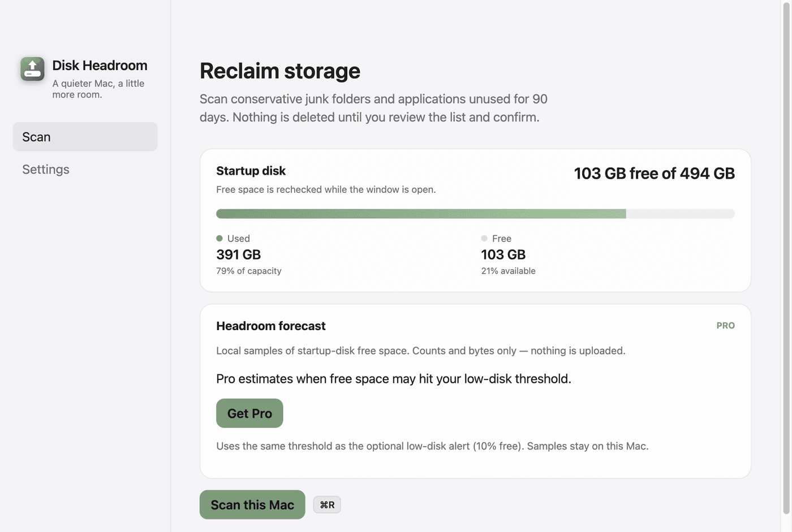Open the Settings section in sidebar

pyautogui.click(x=85, y=170)
